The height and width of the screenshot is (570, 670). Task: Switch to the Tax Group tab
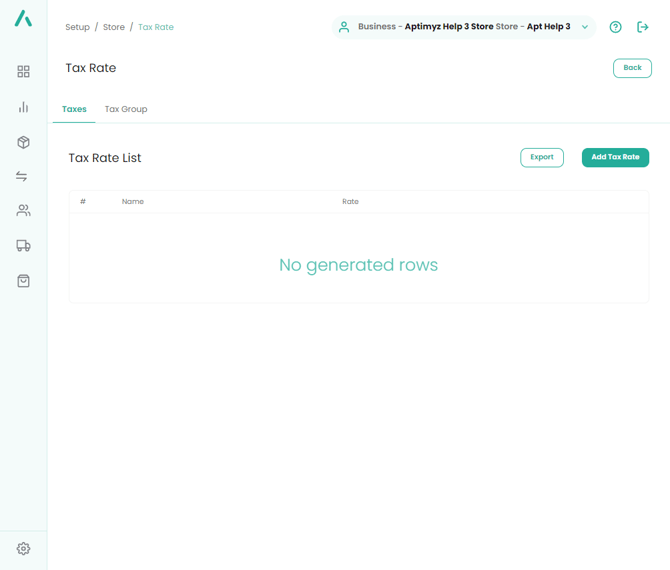[x=126, y=109]
